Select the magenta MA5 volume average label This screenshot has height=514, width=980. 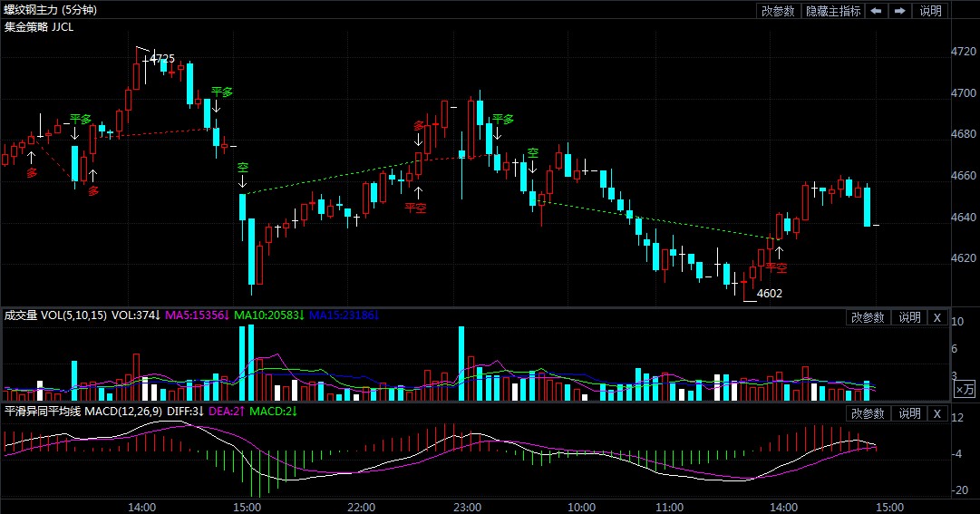pyautogui.click(x=197, y=315)
